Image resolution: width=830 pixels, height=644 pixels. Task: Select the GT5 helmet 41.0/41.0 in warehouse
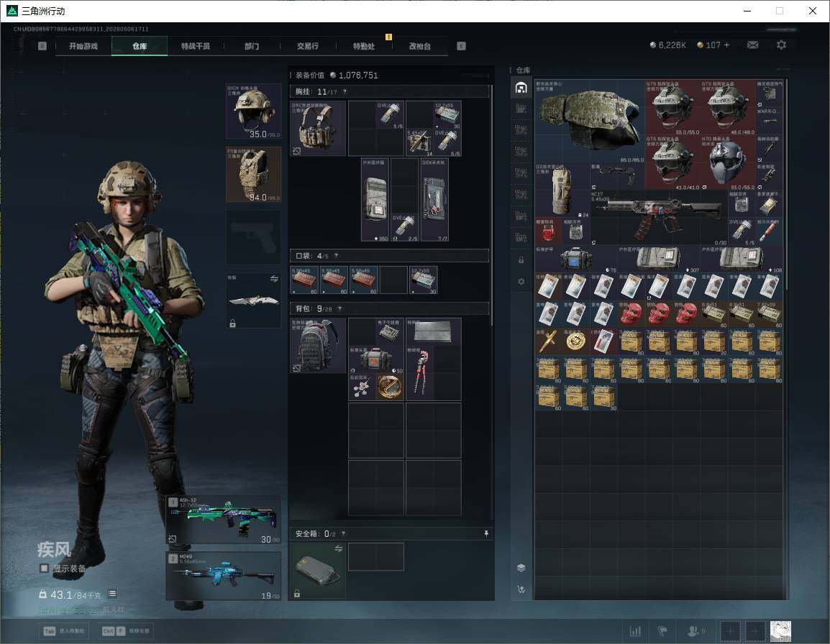(672, 162)
